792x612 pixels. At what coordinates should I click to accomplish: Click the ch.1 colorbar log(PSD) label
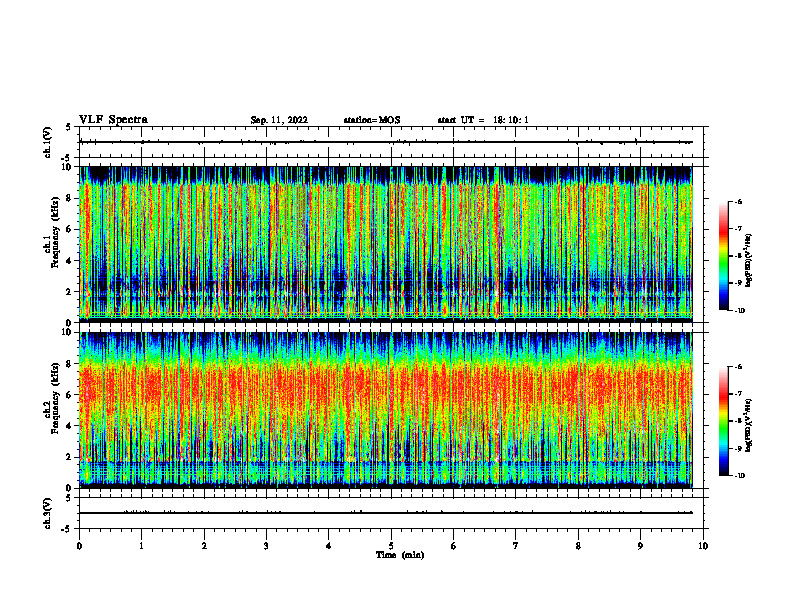click(x=750, y=261)
